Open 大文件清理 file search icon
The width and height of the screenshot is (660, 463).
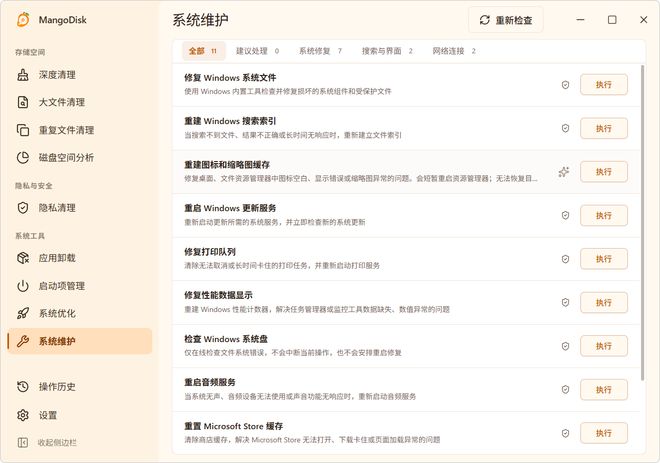pos(23,102)
